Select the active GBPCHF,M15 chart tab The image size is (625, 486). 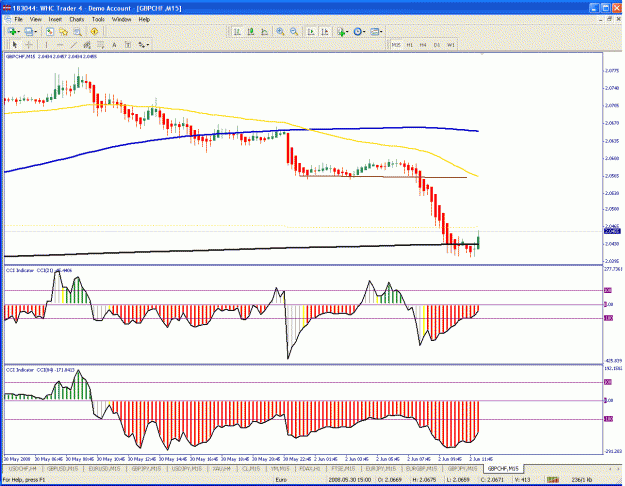point(503,468)
